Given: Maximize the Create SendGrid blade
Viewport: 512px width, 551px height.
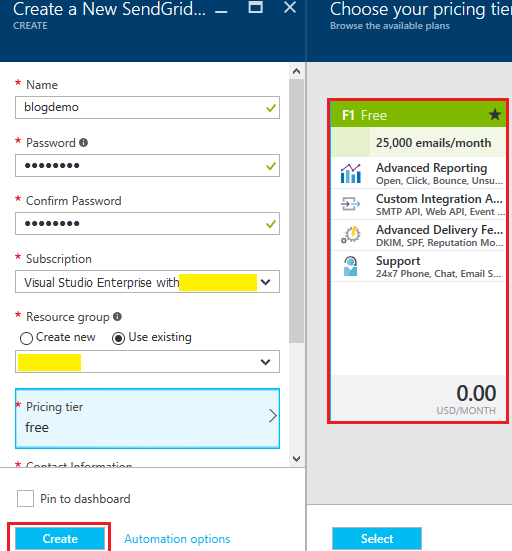Looking at the screenshot, I should pyautogui.click(x=255, y=7).
